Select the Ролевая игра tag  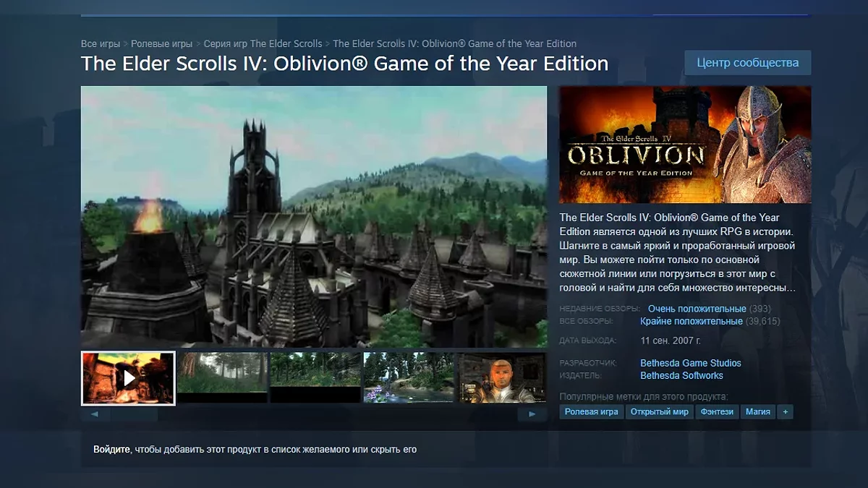[x=592, y=412]
